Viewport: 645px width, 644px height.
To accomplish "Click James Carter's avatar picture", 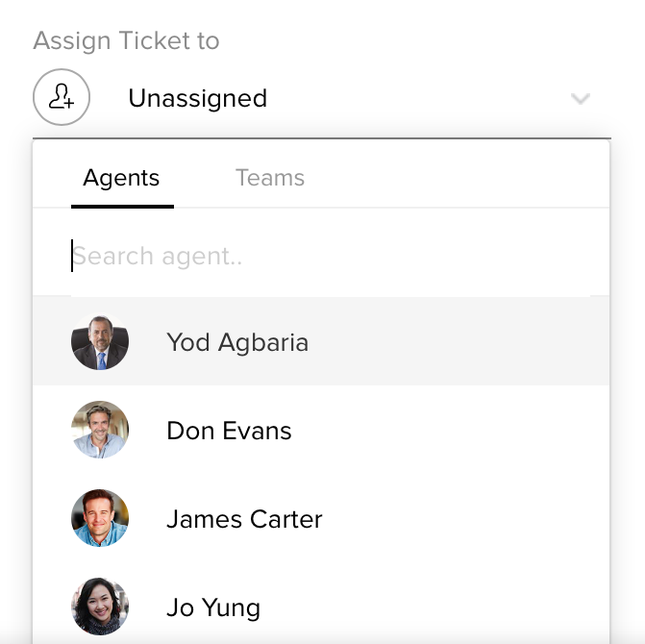I will [100, 519].
